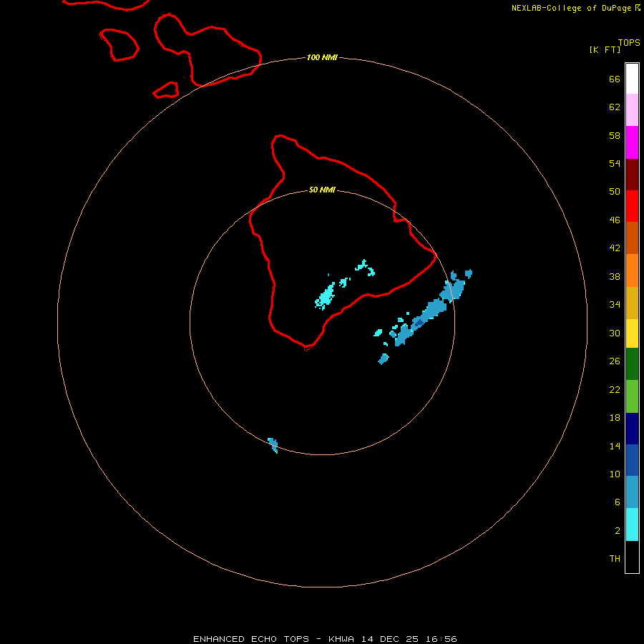Click the ENHANCED ECHO TOPS title text

[251, 639]
